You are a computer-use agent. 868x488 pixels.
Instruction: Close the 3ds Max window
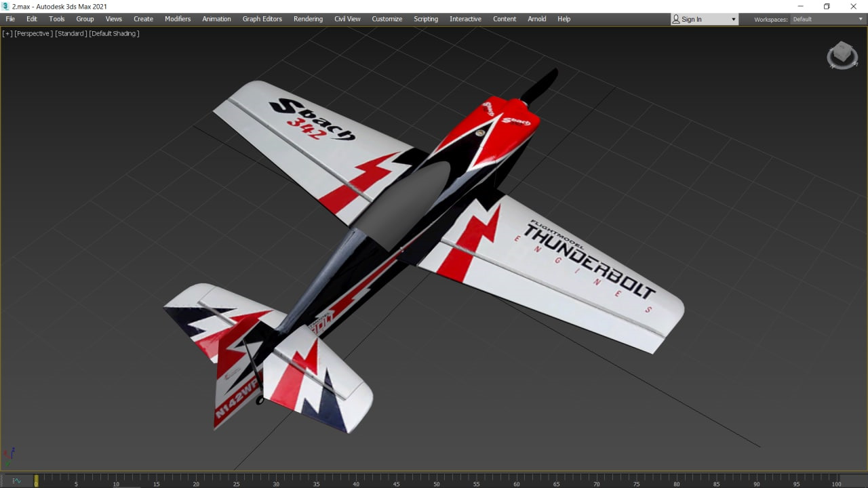(854, 6)
